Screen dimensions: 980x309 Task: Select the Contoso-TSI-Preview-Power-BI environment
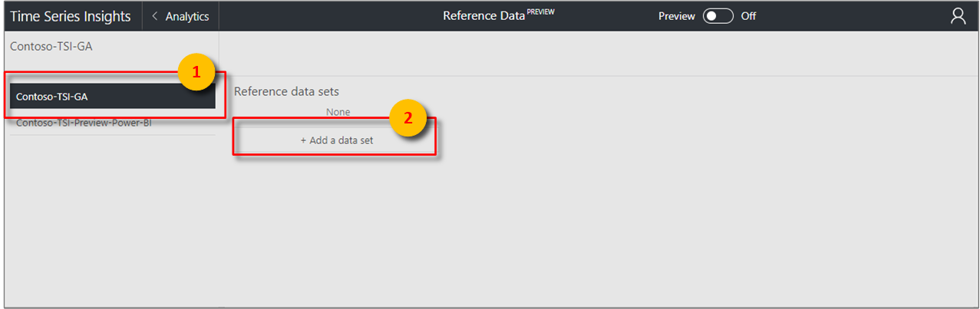click(84, 123)
